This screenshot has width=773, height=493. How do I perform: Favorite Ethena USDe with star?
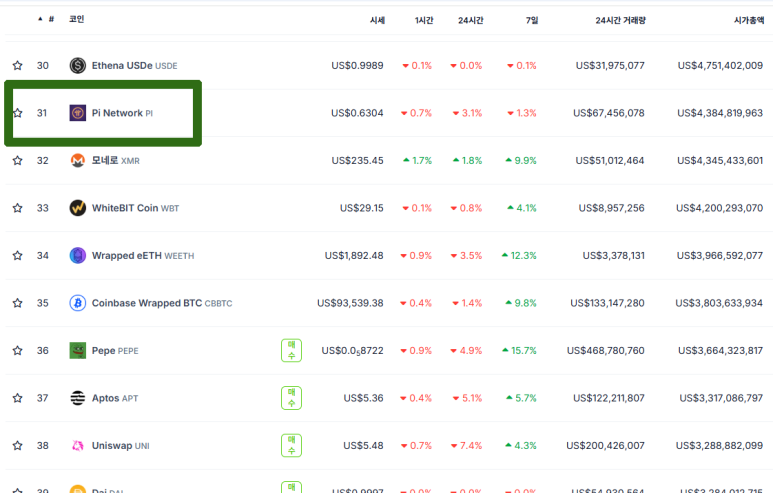[x=17, y=66]
